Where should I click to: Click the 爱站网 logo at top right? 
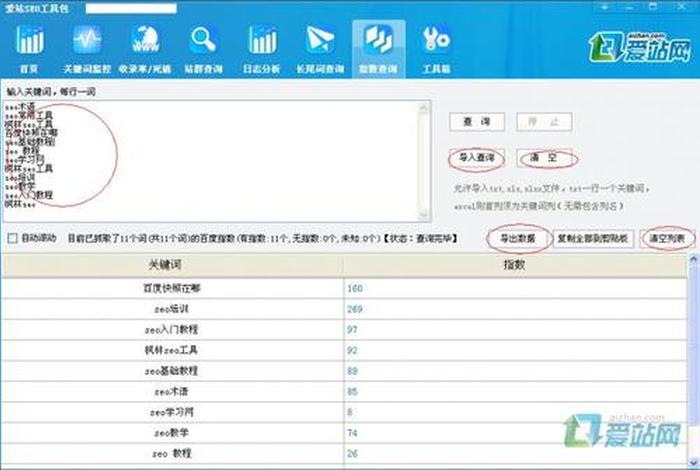pyautogui.click(x=640, y=48)
